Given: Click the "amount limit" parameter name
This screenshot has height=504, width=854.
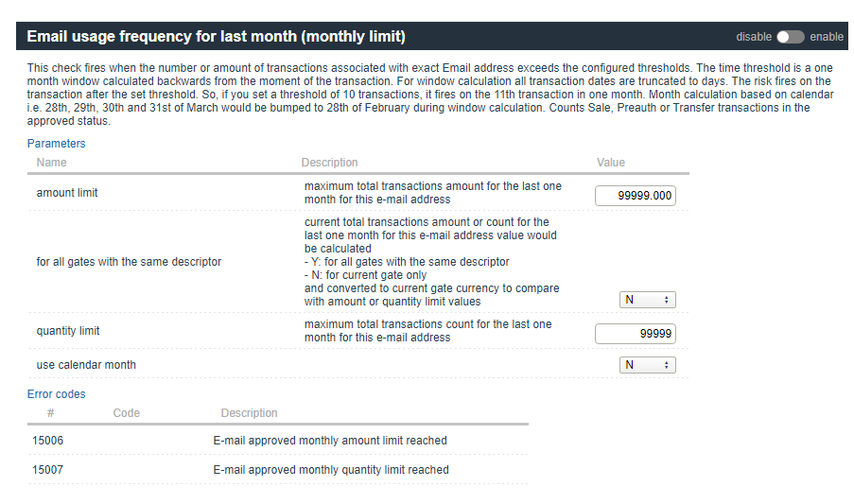Looking at the screenshot, I should (67, 193).
